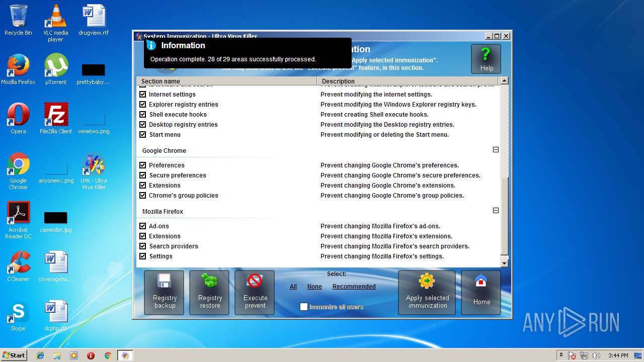644x362 pixels.
Task: Uncheck Desktop registry entries checkbox
Action: tap(142, 124)
